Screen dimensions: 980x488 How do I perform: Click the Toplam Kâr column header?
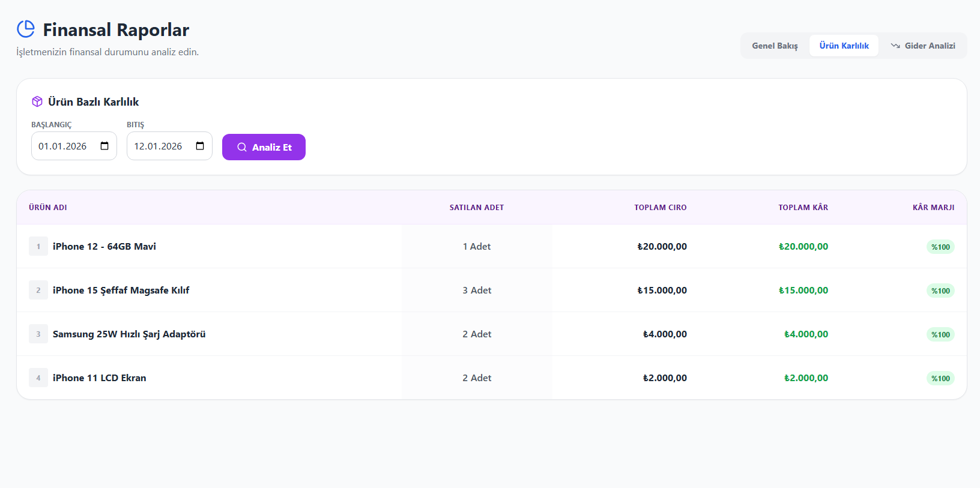click(x=803, y=207)
